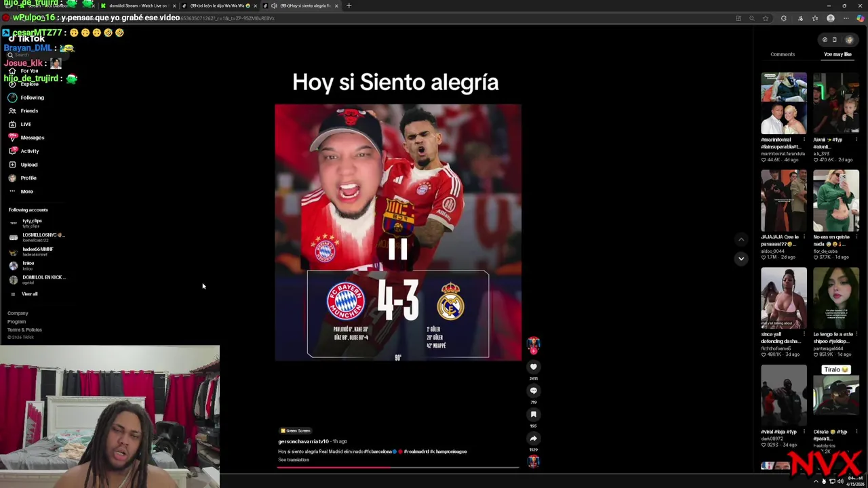Select the Hoy si siento alegría browser tab
This screenshot has width=868, height=488.
click(x=302, y=5)
